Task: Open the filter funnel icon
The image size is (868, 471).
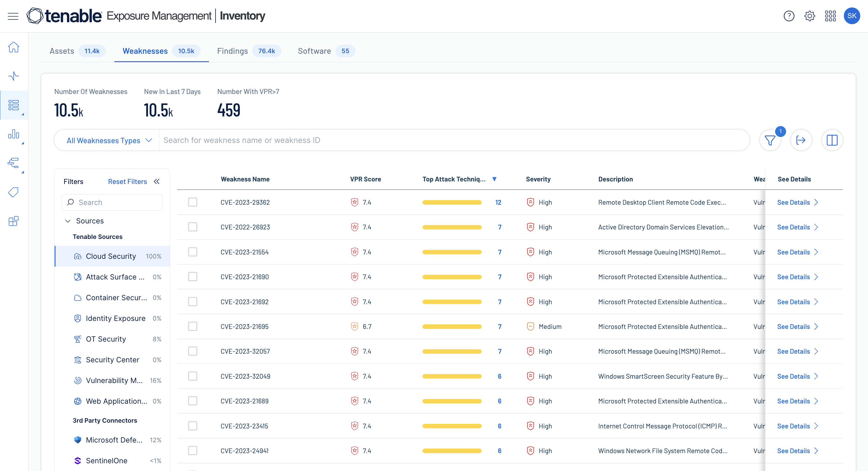Action: [x=770, y=140]
